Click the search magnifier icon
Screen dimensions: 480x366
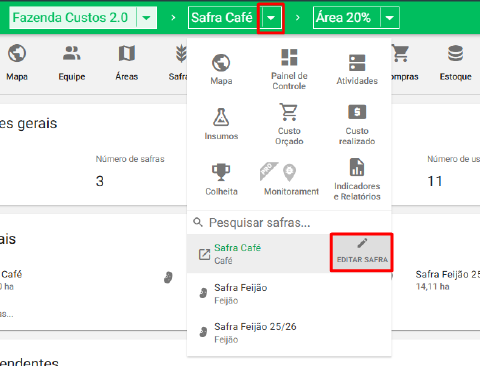(198, 222)
